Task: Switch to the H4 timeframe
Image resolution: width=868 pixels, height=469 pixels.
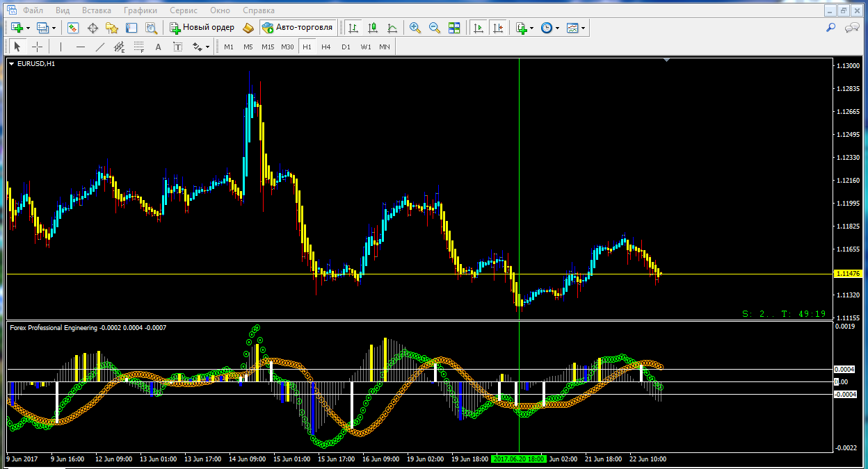Action: tap(326, 47)
